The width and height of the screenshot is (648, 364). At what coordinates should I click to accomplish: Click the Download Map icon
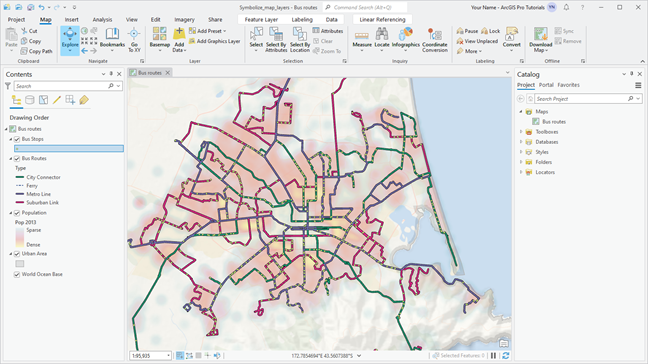click(x=541, y=34)
